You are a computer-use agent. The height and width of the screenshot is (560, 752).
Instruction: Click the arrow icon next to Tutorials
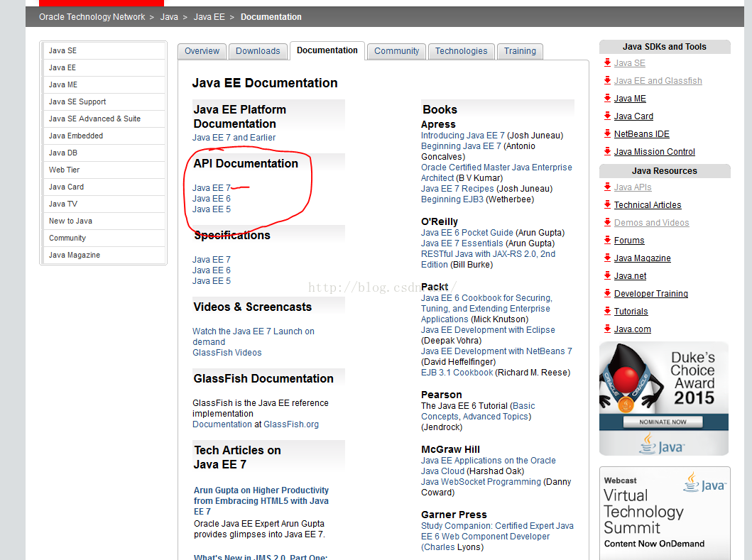[x=607, y=311]
